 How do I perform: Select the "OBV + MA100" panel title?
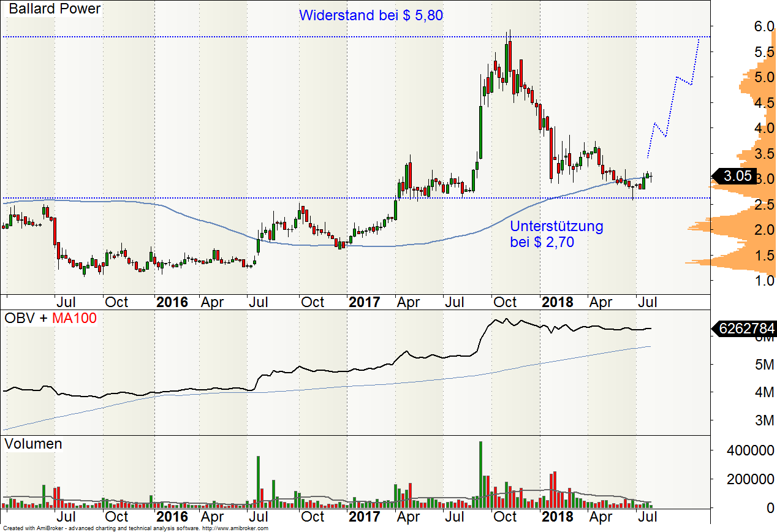(x=50, y=319)
